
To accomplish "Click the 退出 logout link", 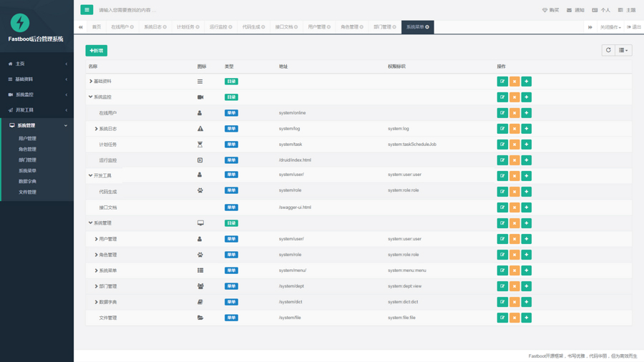I will pyautogui.click(x=635, y=27).
